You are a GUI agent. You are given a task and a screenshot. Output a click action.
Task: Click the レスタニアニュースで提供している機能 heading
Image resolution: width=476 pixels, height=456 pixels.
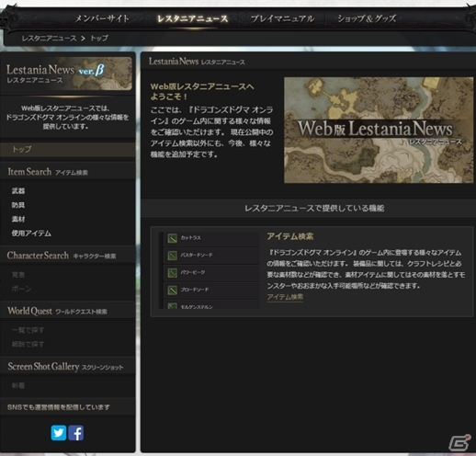pos(314,209)
